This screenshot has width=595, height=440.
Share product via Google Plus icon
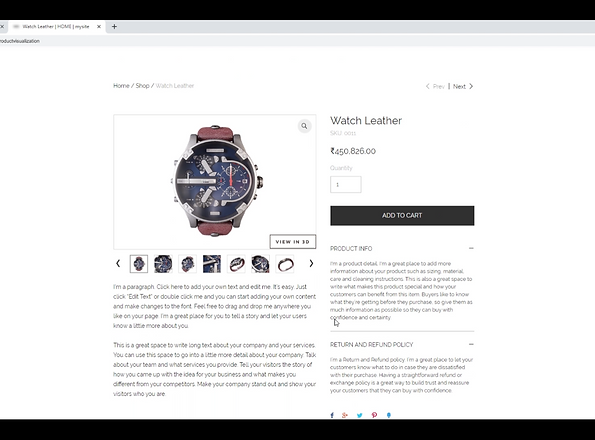345,415
